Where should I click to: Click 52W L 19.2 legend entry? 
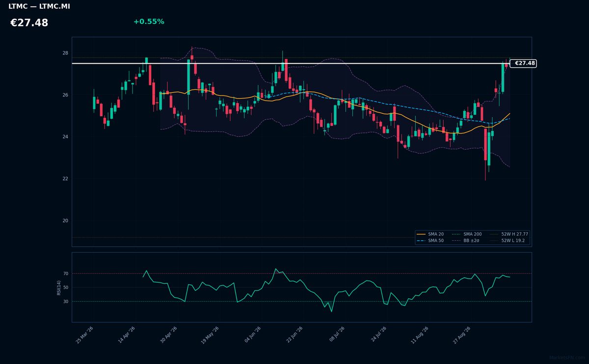[507, 240]
